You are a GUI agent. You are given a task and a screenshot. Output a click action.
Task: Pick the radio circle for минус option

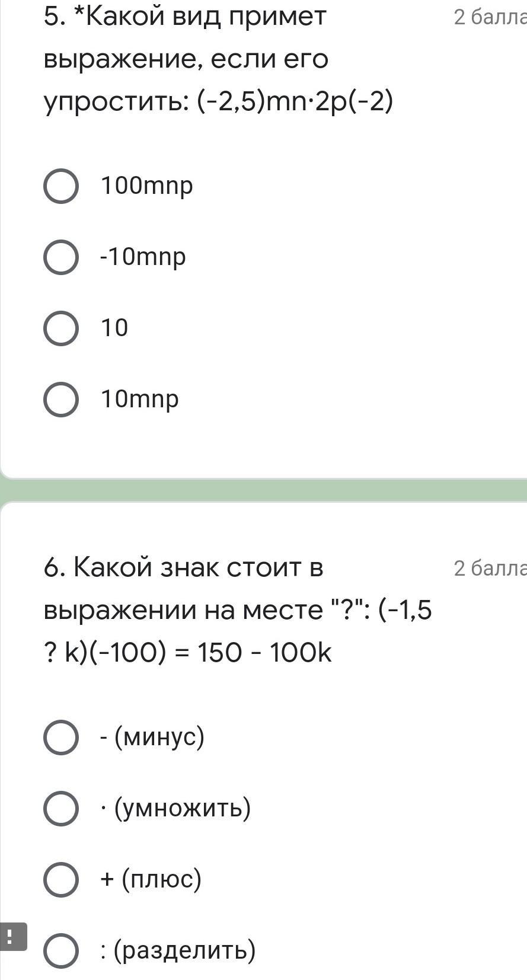(61, 738)
